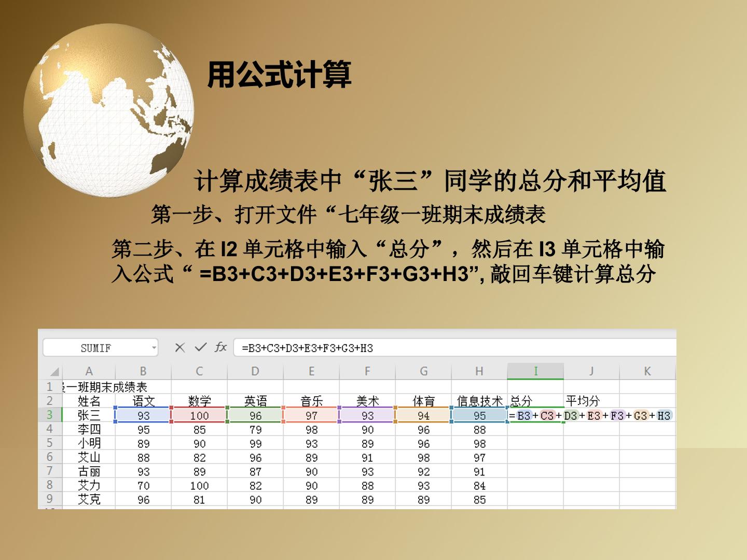Screen dimensions: 747x560
Task: Click the 张三 name cell
Action: 89,415
